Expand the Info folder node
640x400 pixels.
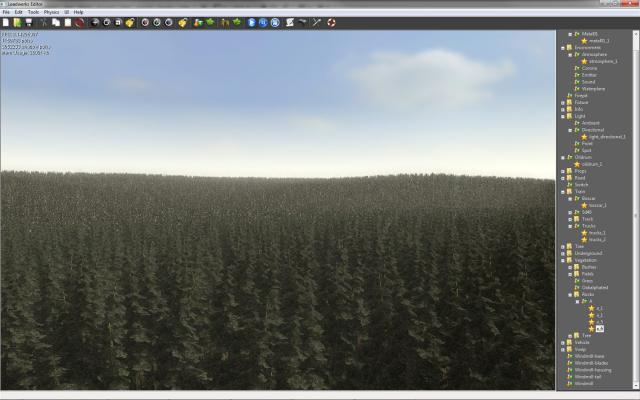pyautogui.click(x=563, y=109)
